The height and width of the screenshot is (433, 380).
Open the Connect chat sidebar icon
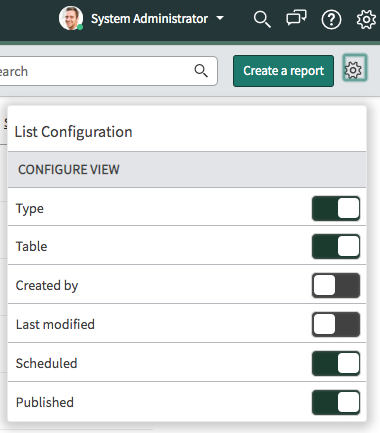point(296,18)
